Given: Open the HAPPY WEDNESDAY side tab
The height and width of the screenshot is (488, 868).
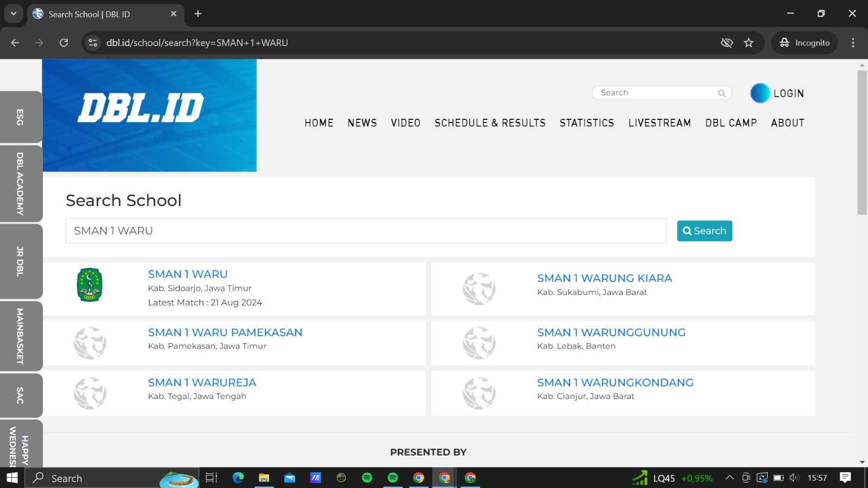Looking at the screenshot, I should (x=21, y=444).
